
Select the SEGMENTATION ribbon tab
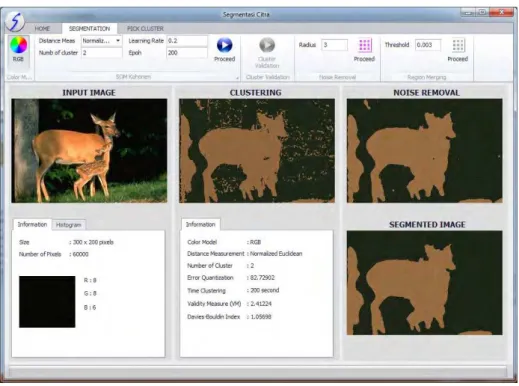pyautogui.click(x=89, y=29)
